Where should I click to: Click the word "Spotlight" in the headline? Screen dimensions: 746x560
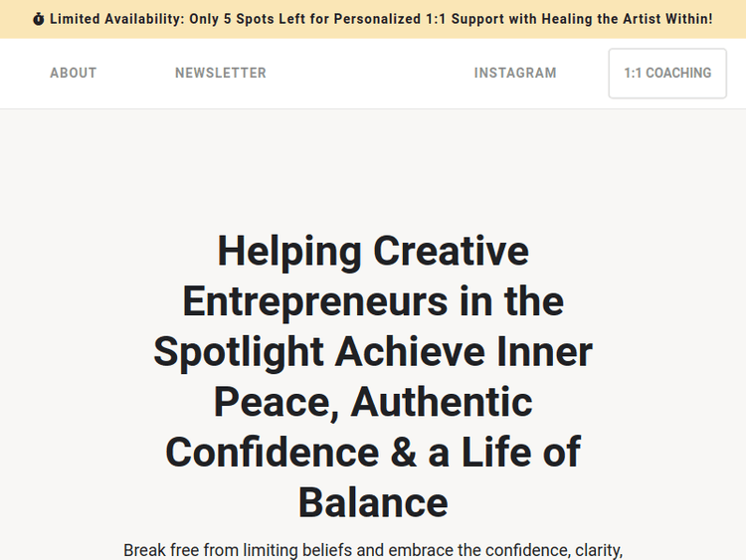pos(239,351)
